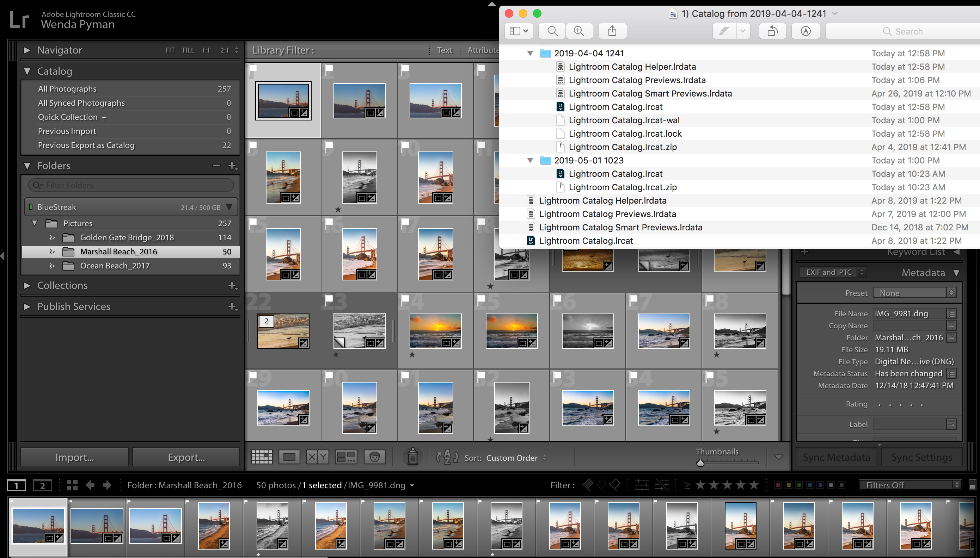980x558 pixels.
Task: Open People view face icon
Action: tap(374, 457)
